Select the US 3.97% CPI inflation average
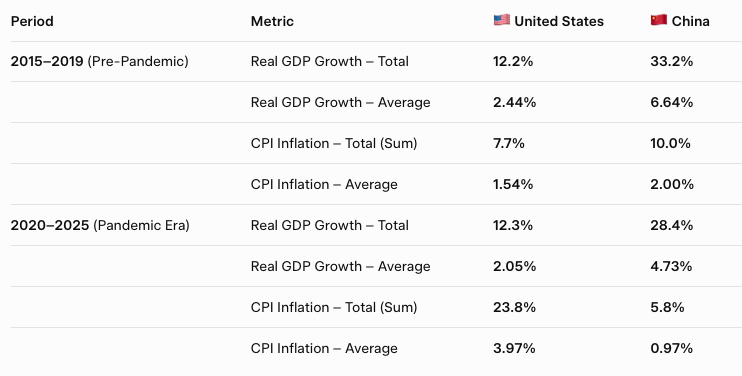Image resolution: width=742 pixels, height=376 pixels. [x=514, y=349]
